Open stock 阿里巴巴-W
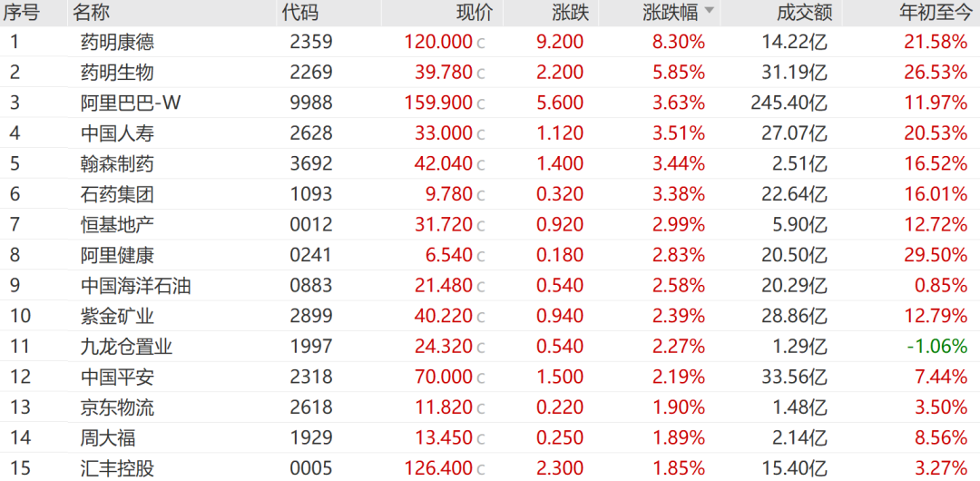The image size is (980, 481). pos(131,103)
